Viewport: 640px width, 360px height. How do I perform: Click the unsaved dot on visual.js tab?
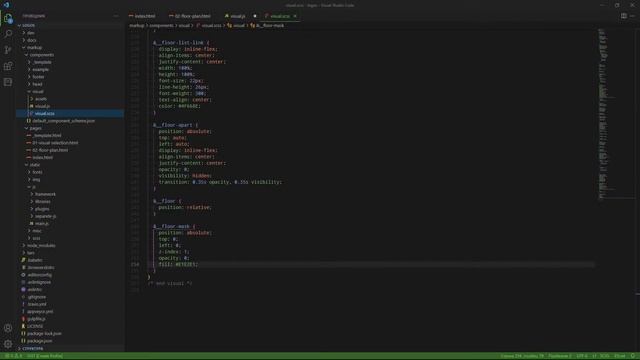point(255,16)
